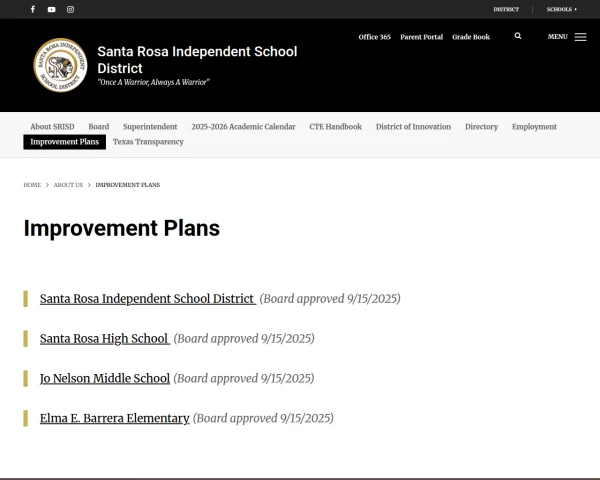Open the Office 365 link
Screen dimensions: 600x480
(x=375, y=37)
